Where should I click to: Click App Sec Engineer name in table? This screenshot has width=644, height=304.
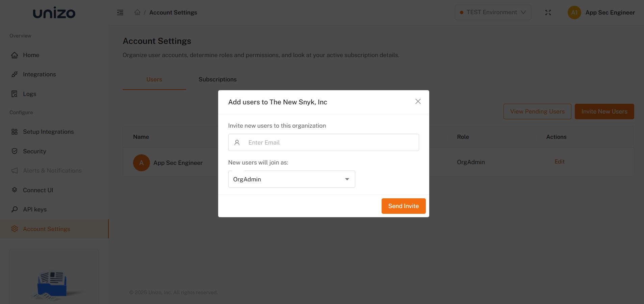pos(178,163)
